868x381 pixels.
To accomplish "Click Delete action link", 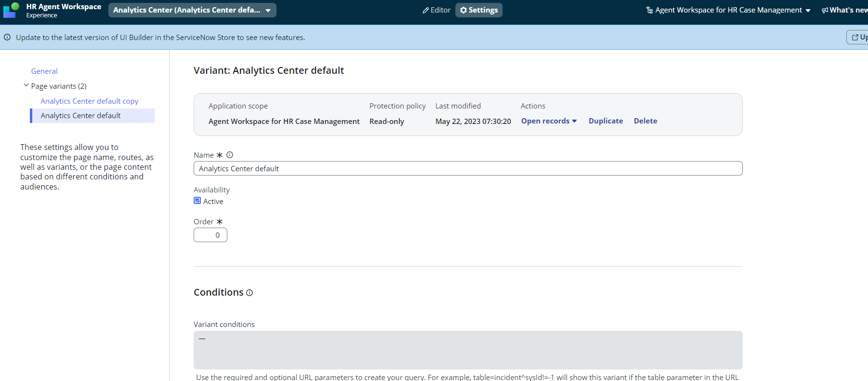I will [x=645, y=121].
